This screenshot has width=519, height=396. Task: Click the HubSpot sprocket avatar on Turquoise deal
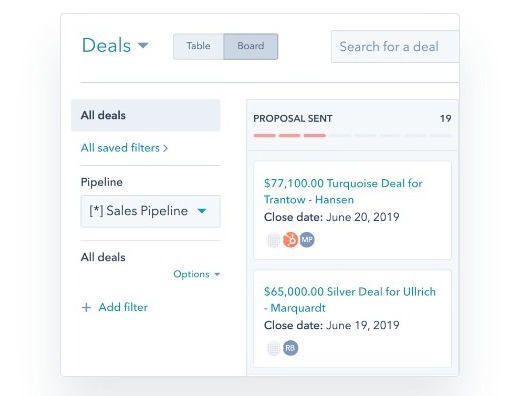pyautogui.click(x=290, y=240)
